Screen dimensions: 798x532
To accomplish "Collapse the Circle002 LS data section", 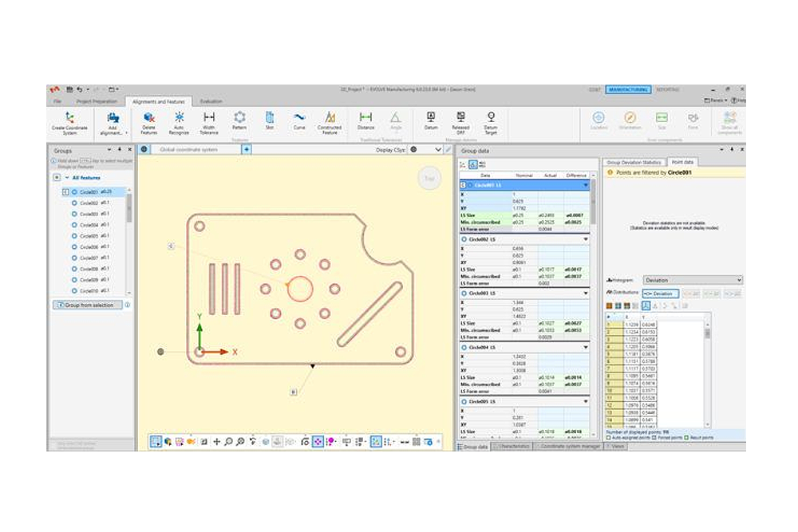I will (586, 238).
